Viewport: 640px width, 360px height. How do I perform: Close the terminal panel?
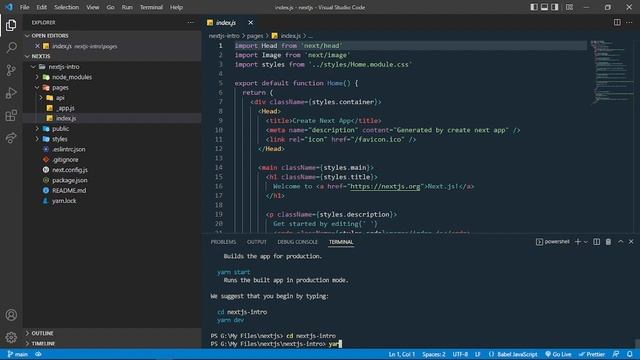(631, 242)
